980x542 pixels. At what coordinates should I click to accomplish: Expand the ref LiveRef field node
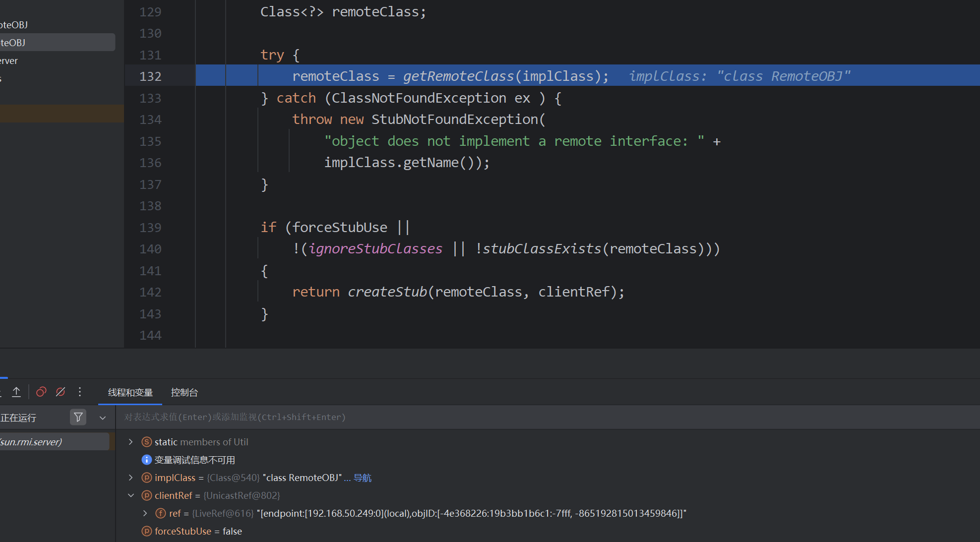click(x=145, y=513)
